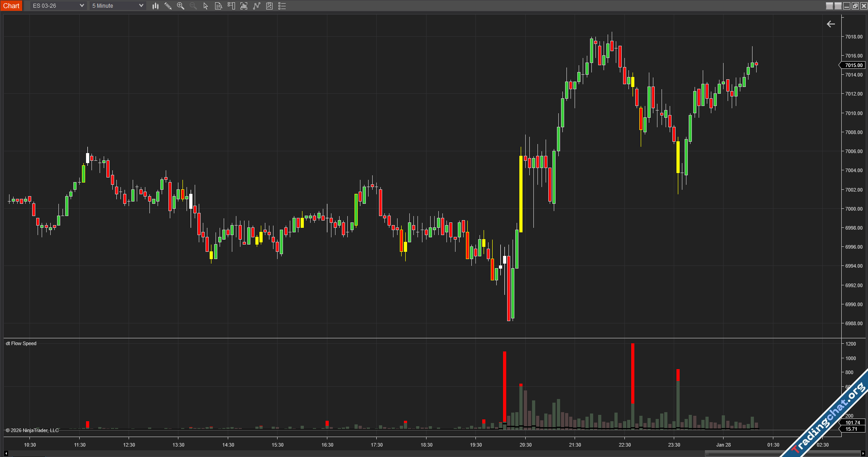
Task: Restore down the chart window
Action: click(855, 6)
